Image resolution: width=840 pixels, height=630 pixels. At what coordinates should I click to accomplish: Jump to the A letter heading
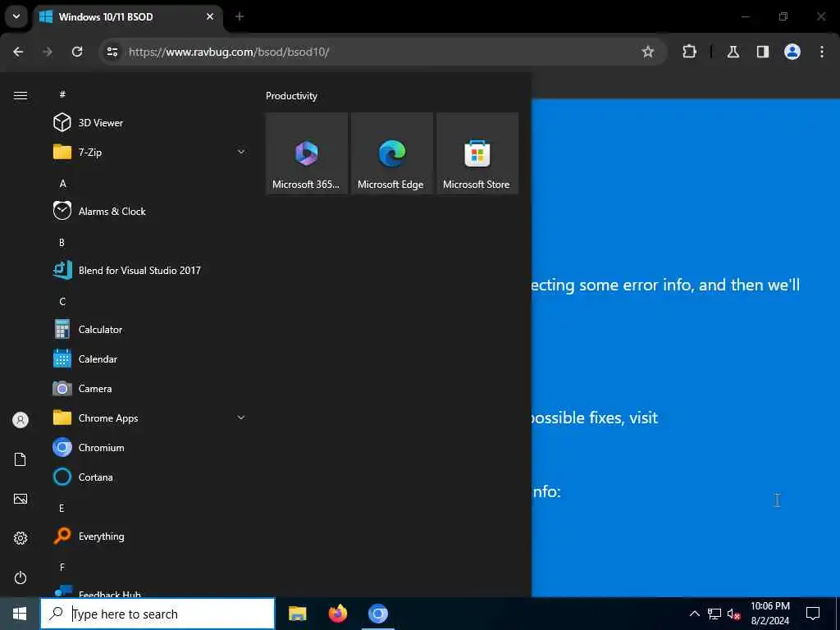tap(62, 183)
